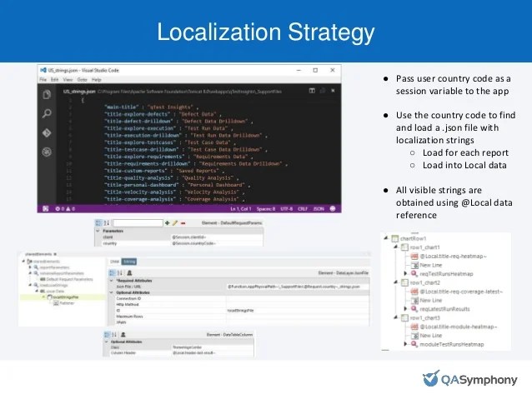
Task: Open the Explorer icon in VS Code activity bar
Action: (47, 95)
